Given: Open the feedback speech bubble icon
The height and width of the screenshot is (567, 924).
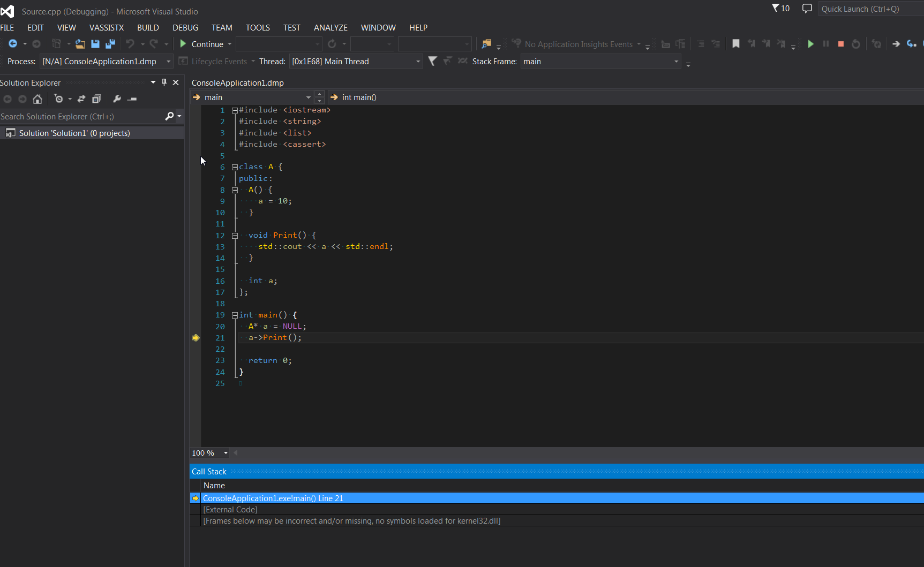Looking at the screenshot, I should 807,9.
